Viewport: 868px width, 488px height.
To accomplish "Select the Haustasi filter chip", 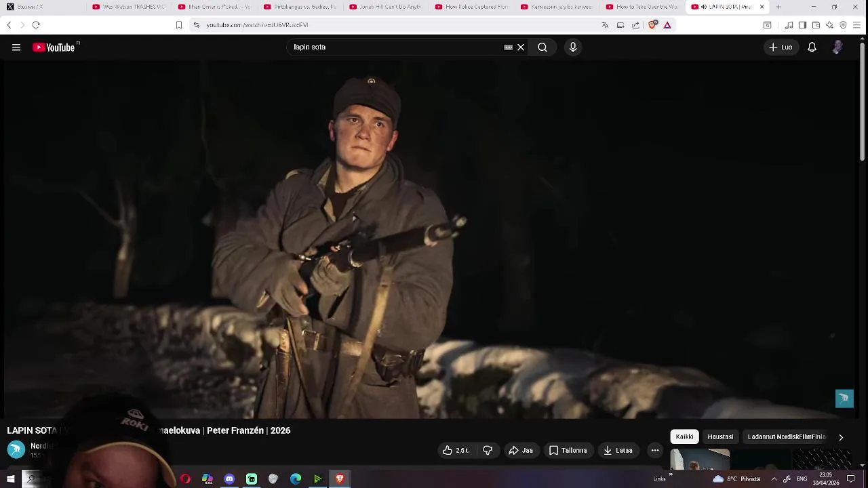I will [720, 437].
